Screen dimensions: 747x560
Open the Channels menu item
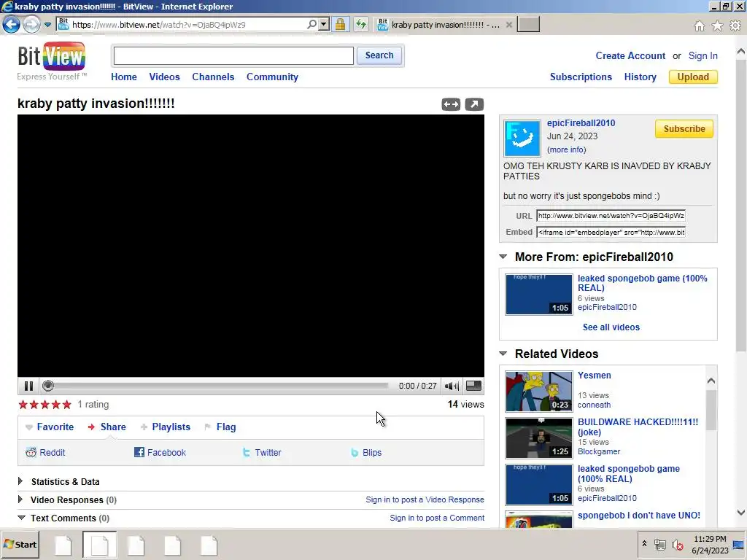coord(213,77)
